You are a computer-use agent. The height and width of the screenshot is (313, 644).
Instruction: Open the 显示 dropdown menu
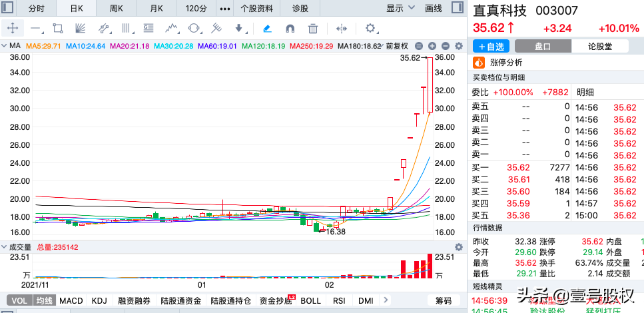pyautogui.click(x=400, y=8)
